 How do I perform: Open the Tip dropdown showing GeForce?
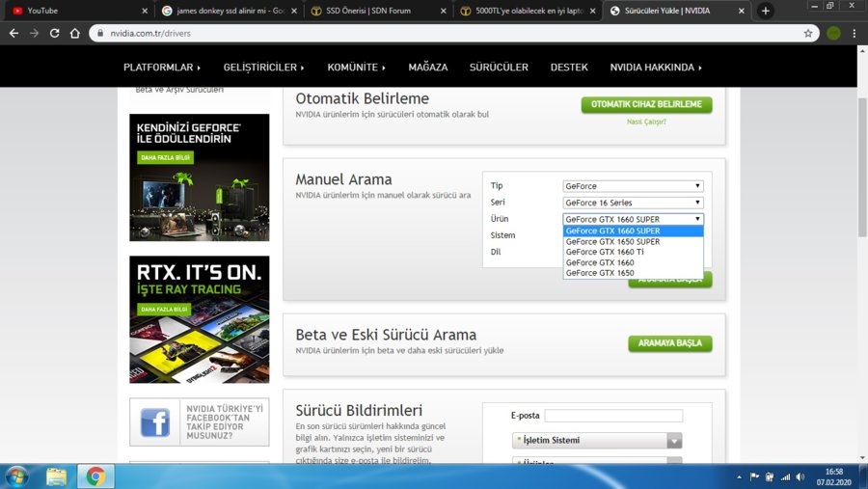(x=633, y=186)
